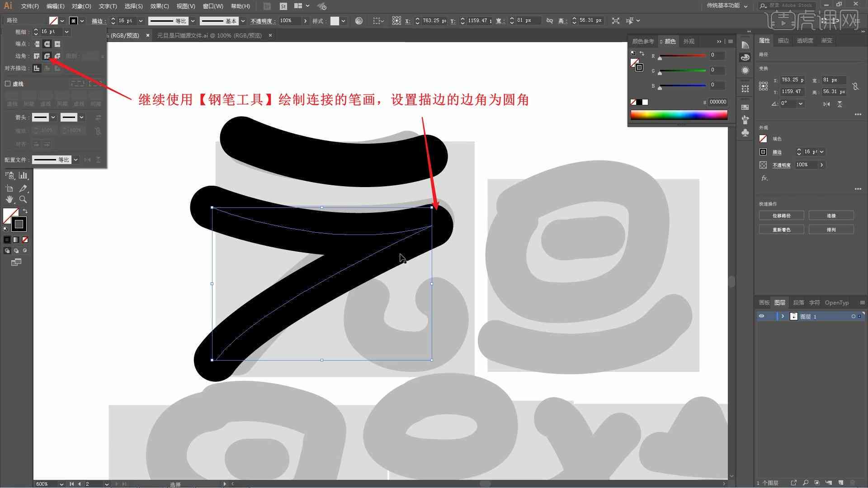Open the workspace 传统基本功能 dropdown
The image size is (868, 488).
[727, 6]
